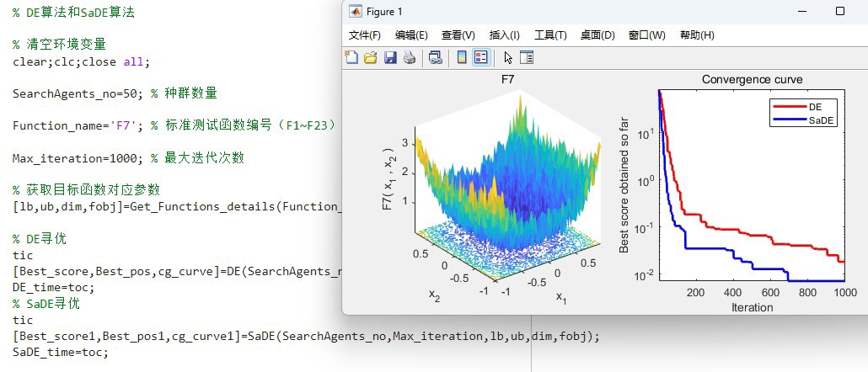Click the DE legend entry
Screen dimensions: 868x372
click(815, 108)
